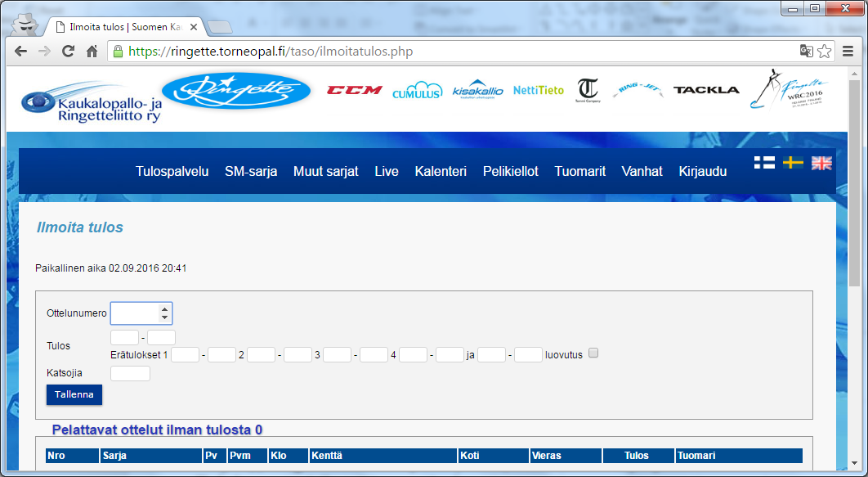Click the Sarja column header
This screenshot has height=477, width=868.
click(151, 456)
